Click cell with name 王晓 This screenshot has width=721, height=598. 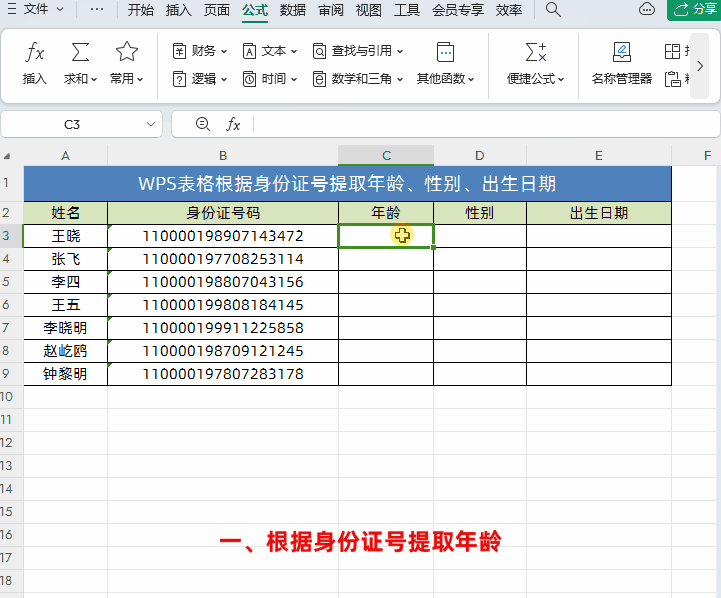(x=66, y=236)
